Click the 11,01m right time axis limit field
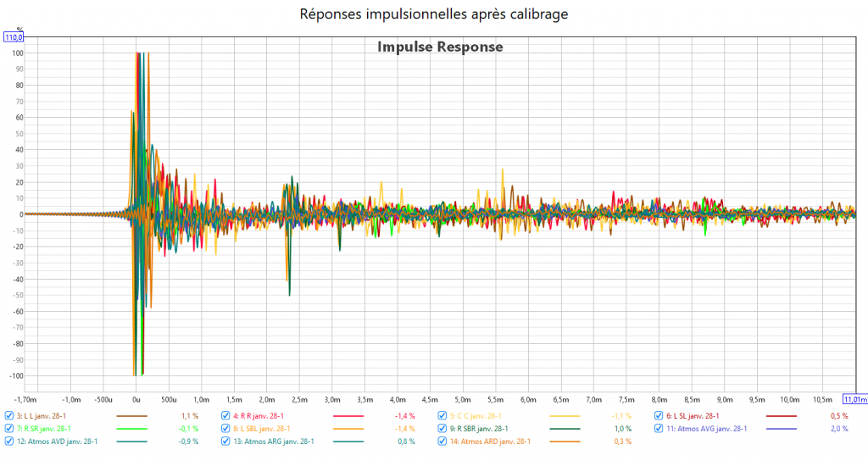This screenshot has width=868, height=461. [854, 398]
